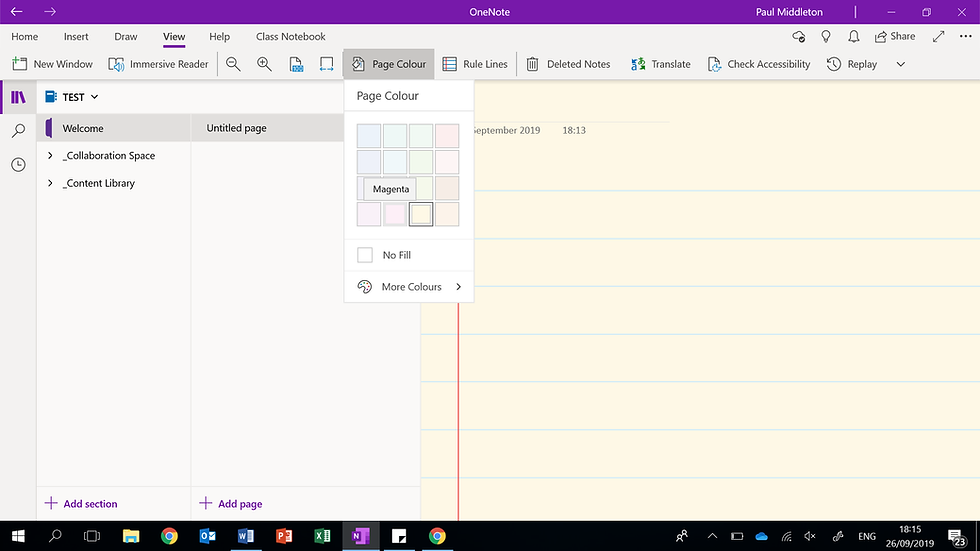Open File Explorer from the taskbar
The width and height of the screenshot is (980, 551).
pos(131,536)
